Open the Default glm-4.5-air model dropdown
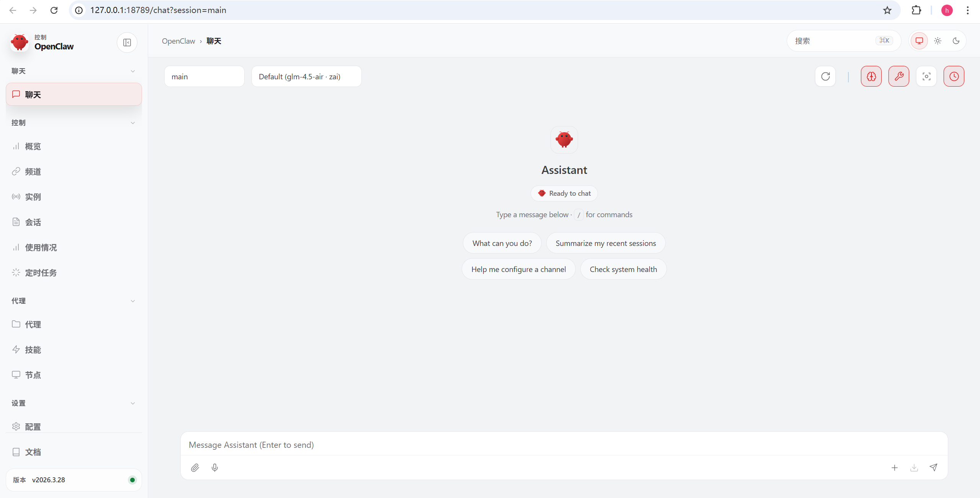 click(x=307, y=77)
